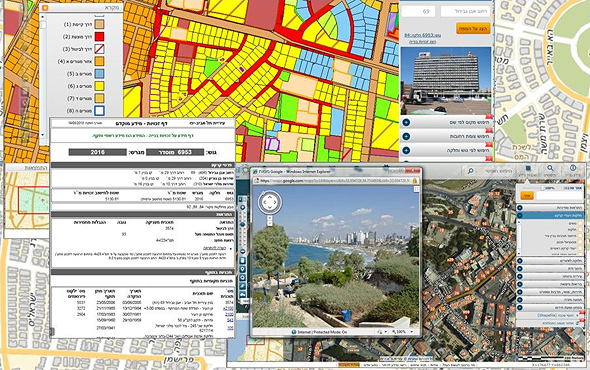Expand the חיפוש מקום לפי שם section

point(406,122)
